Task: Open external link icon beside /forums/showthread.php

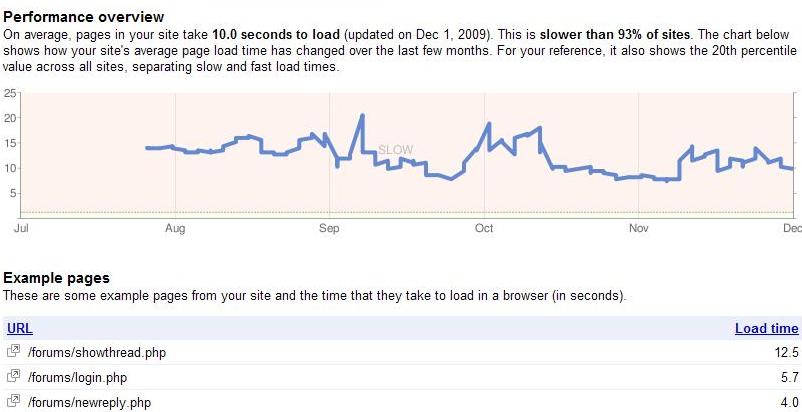Action: [13, 352]
